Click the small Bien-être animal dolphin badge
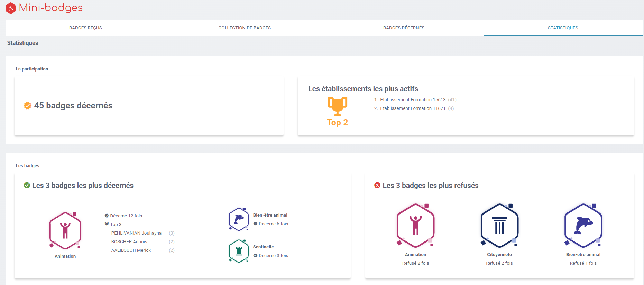This screenshot has height=285, width=644. (239, 219)
